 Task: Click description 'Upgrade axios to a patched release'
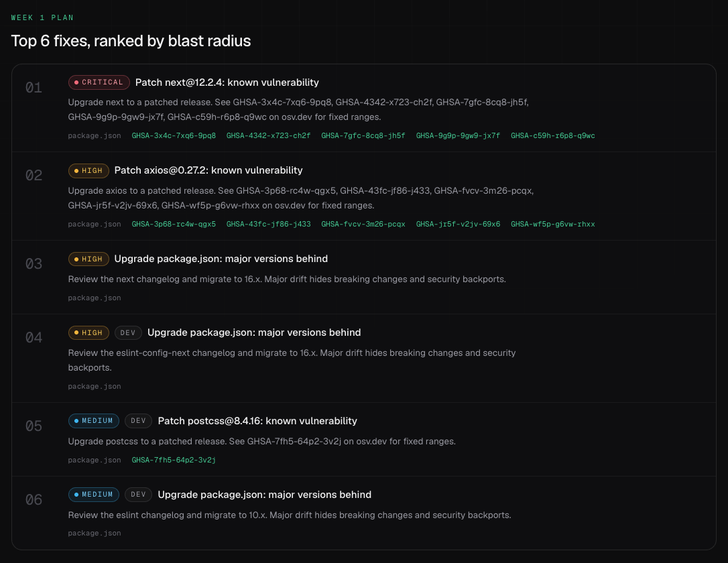pos(301,198)
